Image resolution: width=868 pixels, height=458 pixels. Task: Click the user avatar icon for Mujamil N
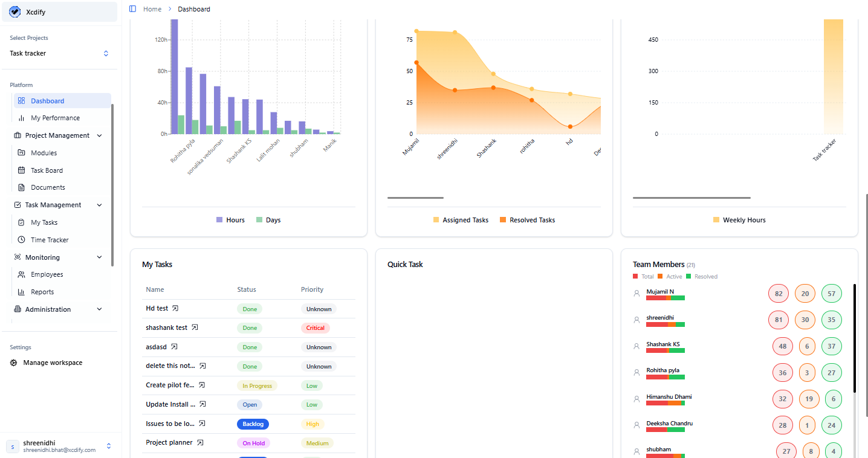(636, 294)
